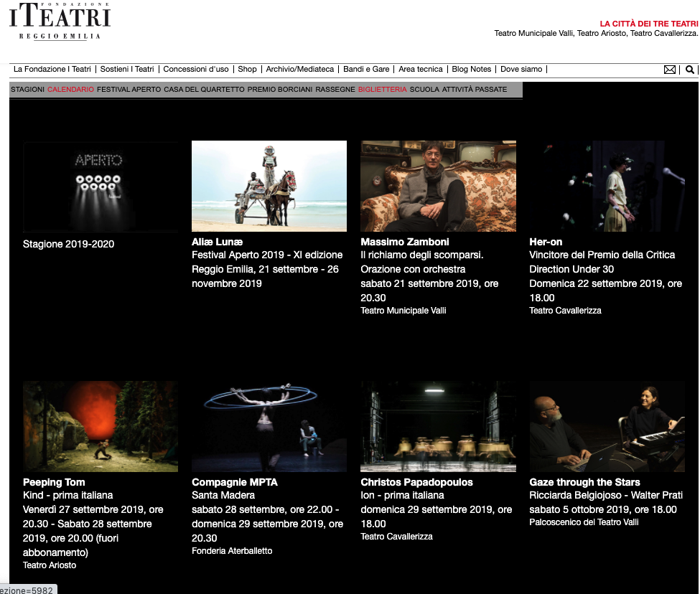
Task: Open Archivio/Mediateca menu item
Action: [299, 69]
